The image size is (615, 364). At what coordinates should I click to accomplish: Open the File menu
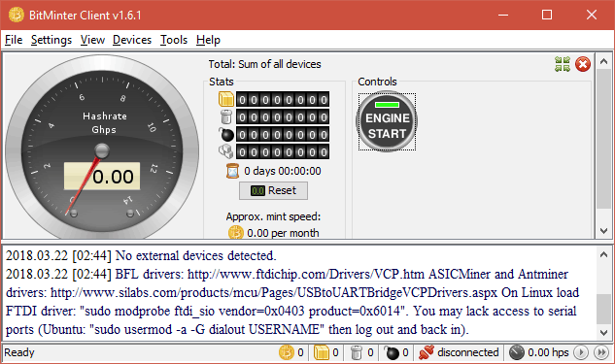(x=14, y=40)
